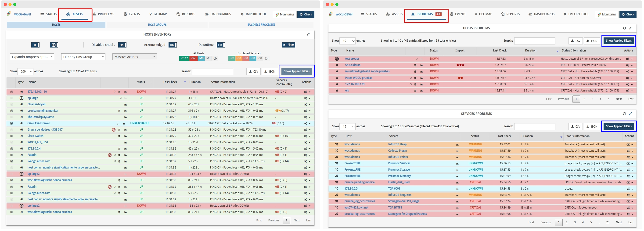Click the expand icon of the Services Problems panel
Viewport: 644px width, 231px height.
(x=630, y=114)
